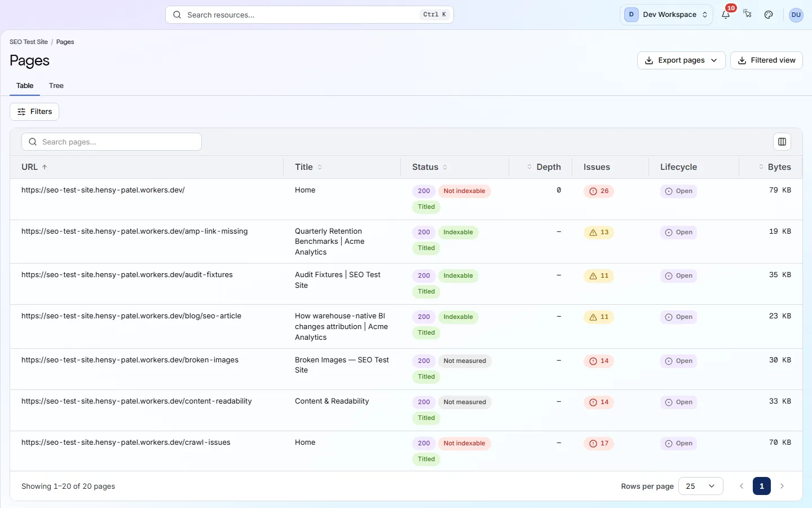Screen dimensions: 812x508
Task: Select page 1 in pagination
Action: [x=762, y=486]
